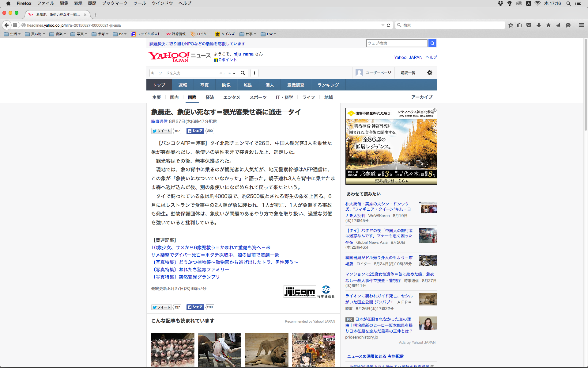This screenshot has width=588, height=368.
Task: Click the Firefox bookmark star icon
Action: coord(511,25)
